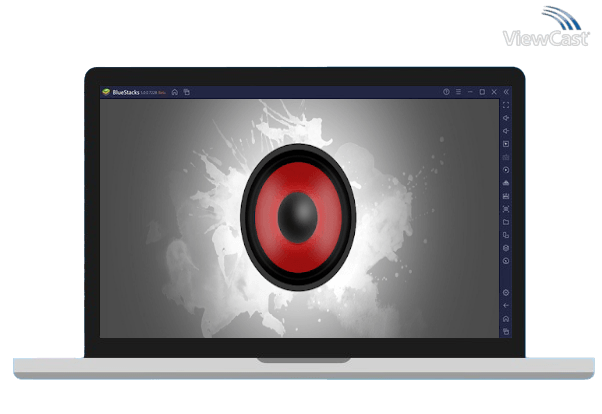The image size is (602, 414).
Task: Click the round icon below layers icon
Action: click(506, 261)
